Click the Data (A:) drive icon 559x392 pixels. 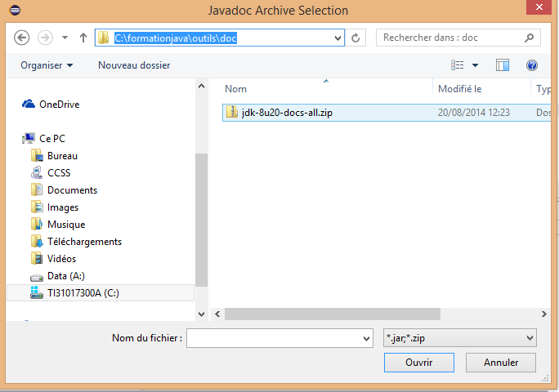point(37,277)
